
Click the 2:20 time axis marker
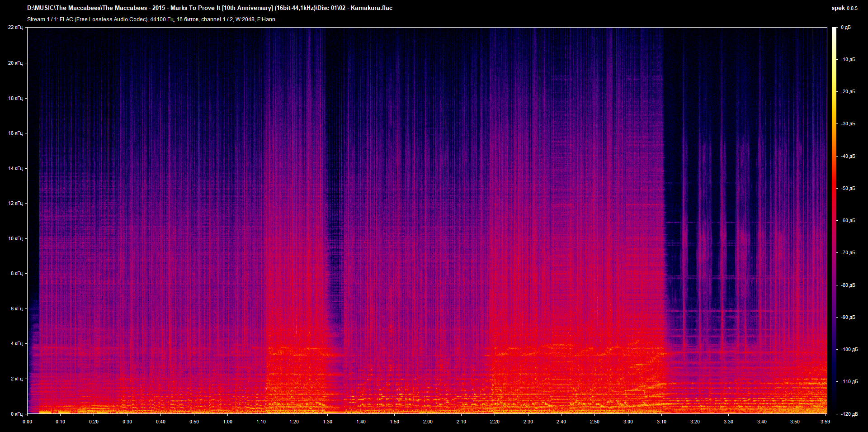pos(495,422)
